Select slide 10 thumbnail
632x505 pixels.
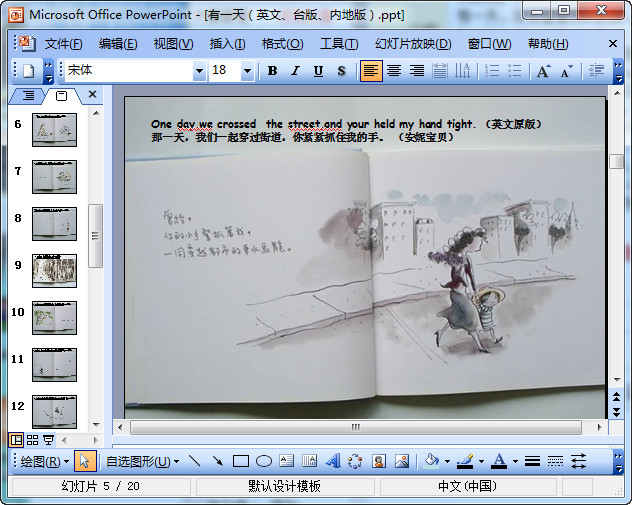pyautogui.click(x=54, y=318)
